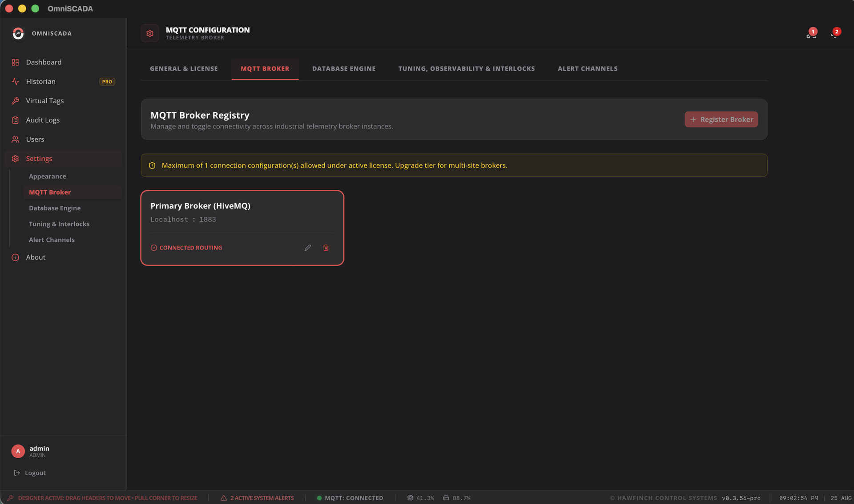Screen dimensions: 854x504
Task: Click MQTT: Connected status indicator
Action: pos(350,498)
